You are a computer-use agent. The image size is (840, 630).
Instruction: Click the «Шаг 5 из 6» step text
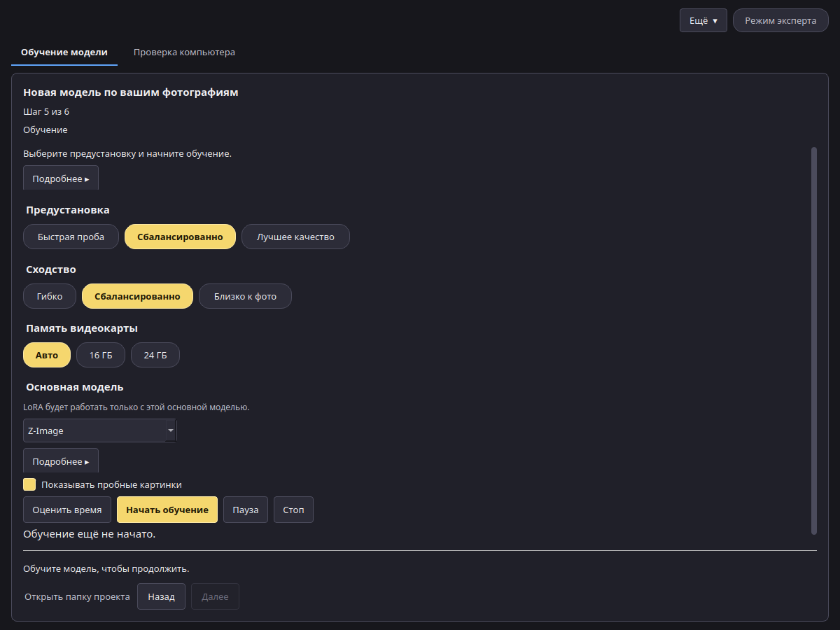coord(46,111)
